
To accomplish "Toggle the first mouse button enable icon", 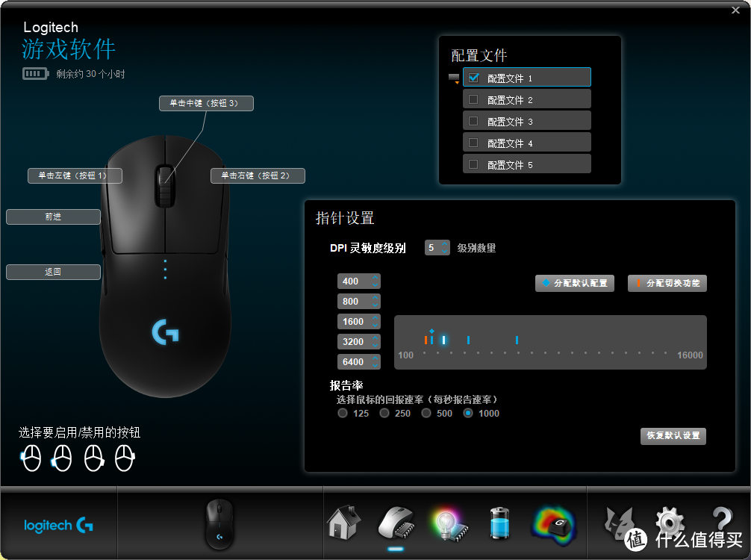I will coord(31,458).
